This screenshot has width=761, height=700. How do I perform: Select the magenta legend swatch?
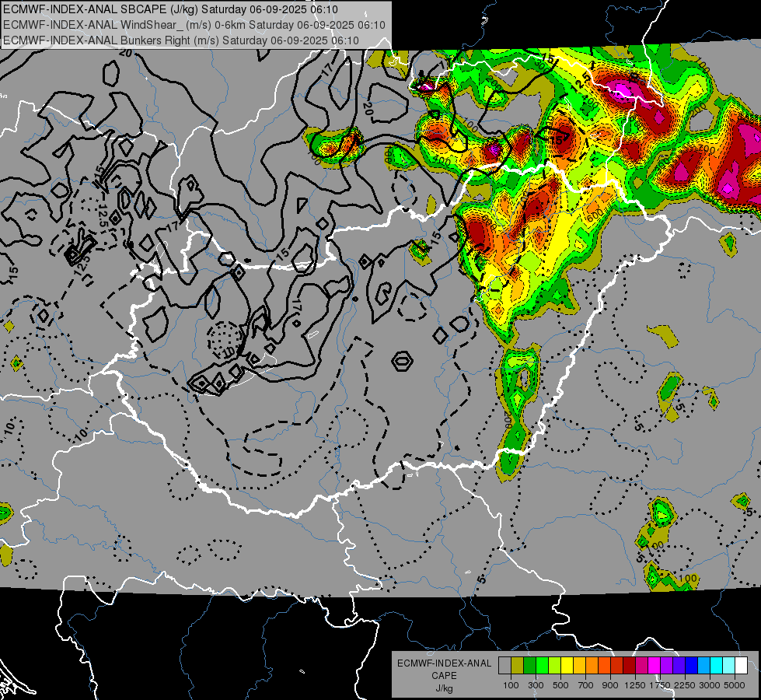(655, 666)
